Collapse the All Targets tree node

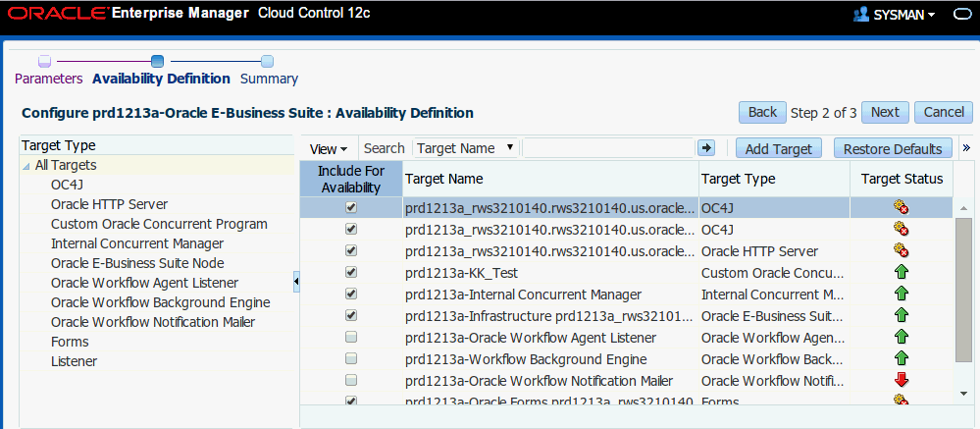pos(26,166)
